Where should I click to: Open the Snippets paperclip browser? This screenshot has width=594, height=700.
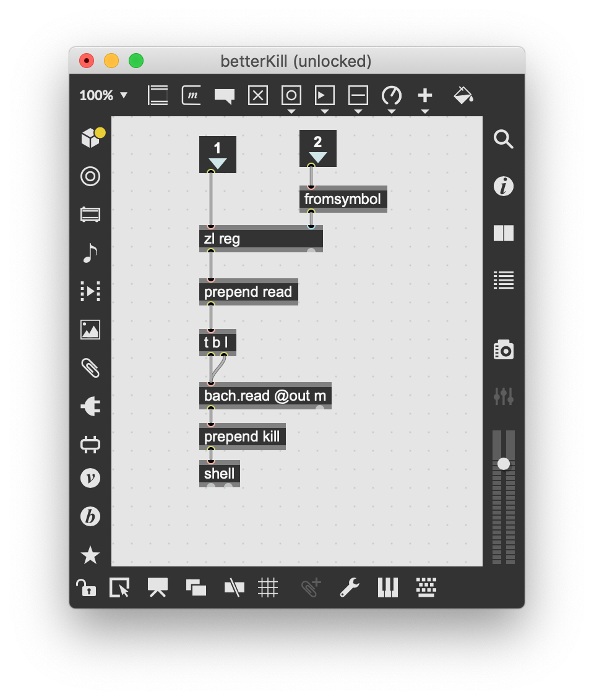click(90, 369)
